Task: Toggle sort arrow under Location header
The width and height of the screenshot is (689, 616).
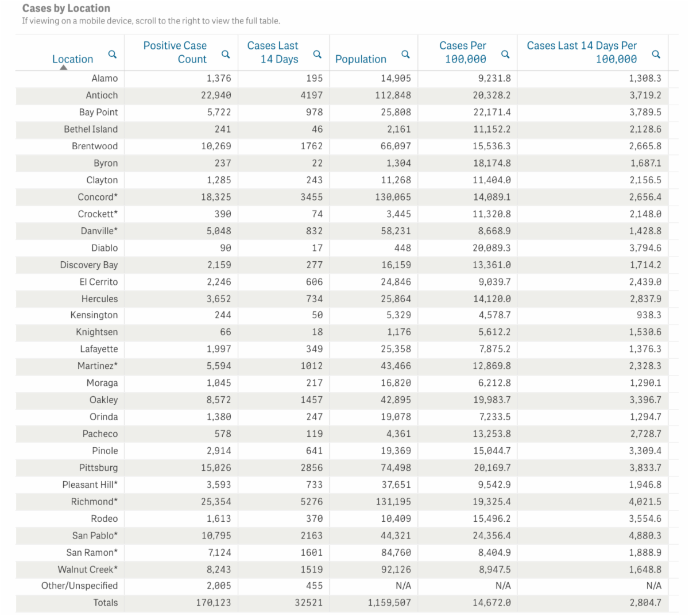Action: (64, 68)
